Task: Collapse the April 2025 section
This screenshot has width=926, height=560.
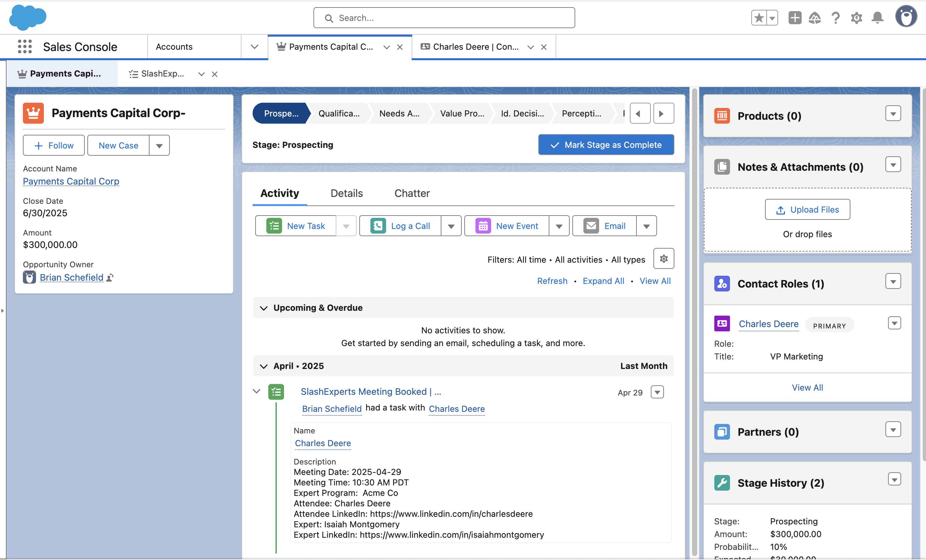Action: coord(264,366)
